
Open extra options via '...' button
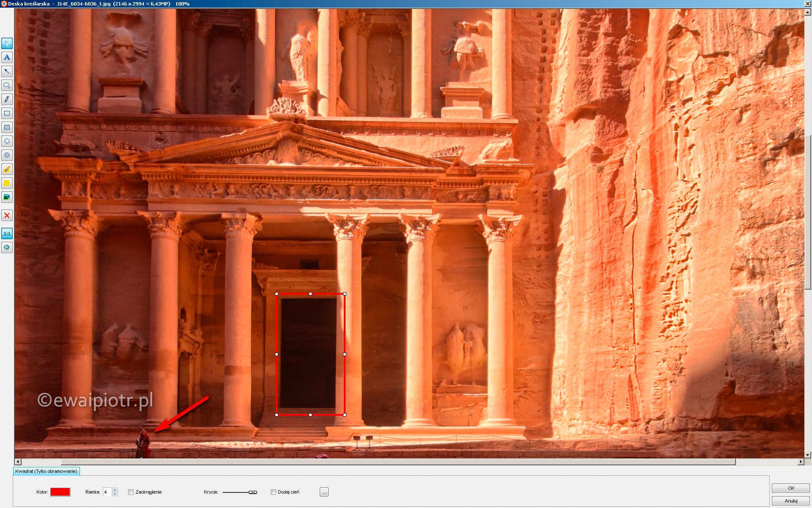pyautogui.click(x=324, y=491)
